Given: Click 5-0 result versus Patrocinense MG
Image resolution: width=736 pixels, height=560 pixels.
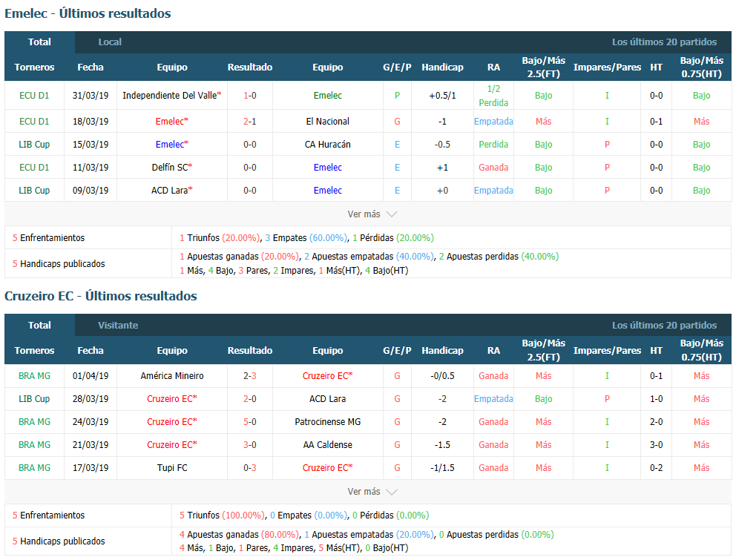Looking at the screenshot, I should coord(250,421).
